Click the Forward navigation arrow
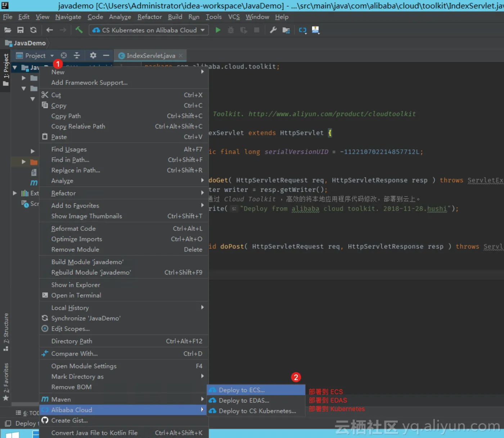Screen dimensions: 504x438 pos(63,30)
